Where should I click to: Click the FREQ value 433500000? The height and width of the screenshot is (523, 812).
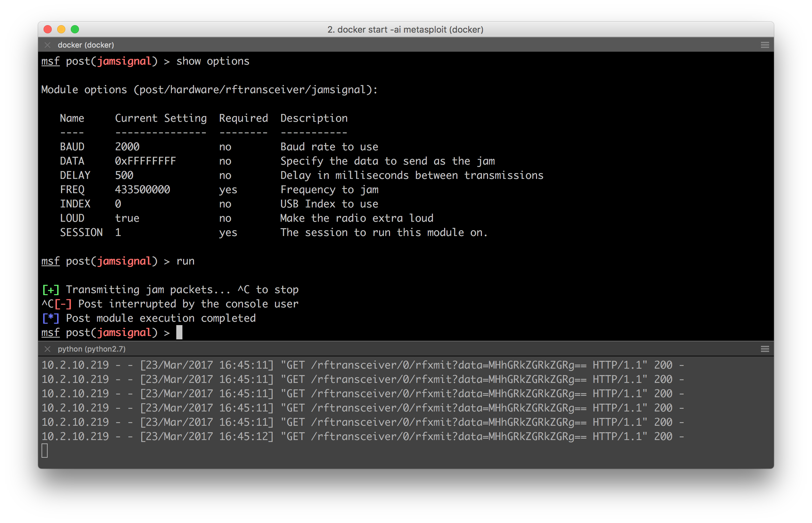coord(142,189)
